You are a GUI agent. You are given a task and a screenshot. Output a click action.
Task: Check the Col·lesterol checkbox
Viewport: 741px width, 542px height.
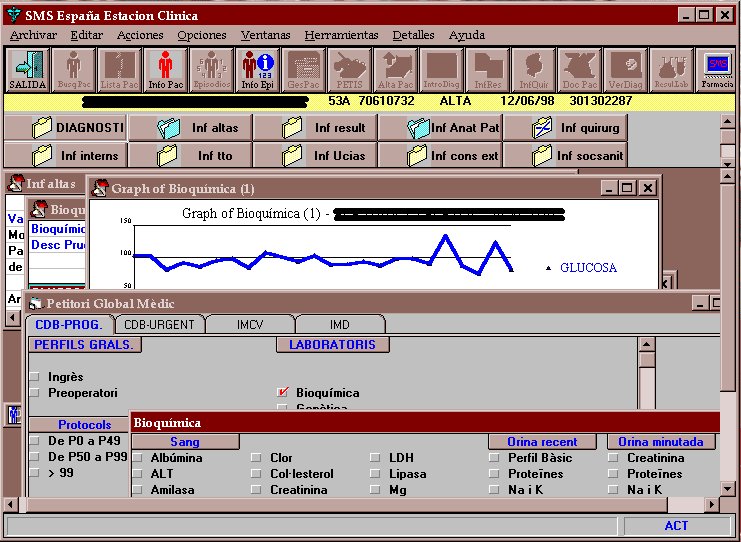(257, 474)
